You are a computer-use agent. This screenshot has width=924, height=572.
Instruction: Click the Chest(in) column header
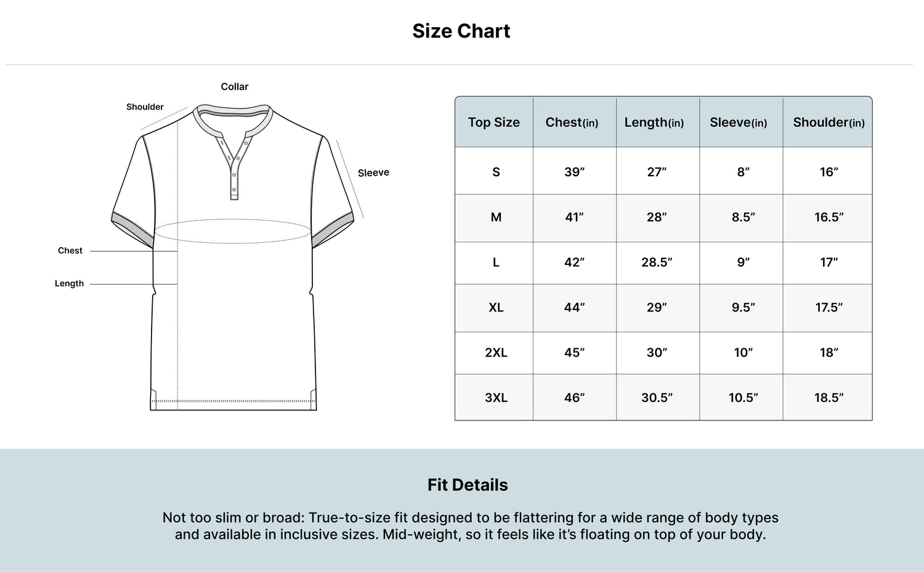572,123
